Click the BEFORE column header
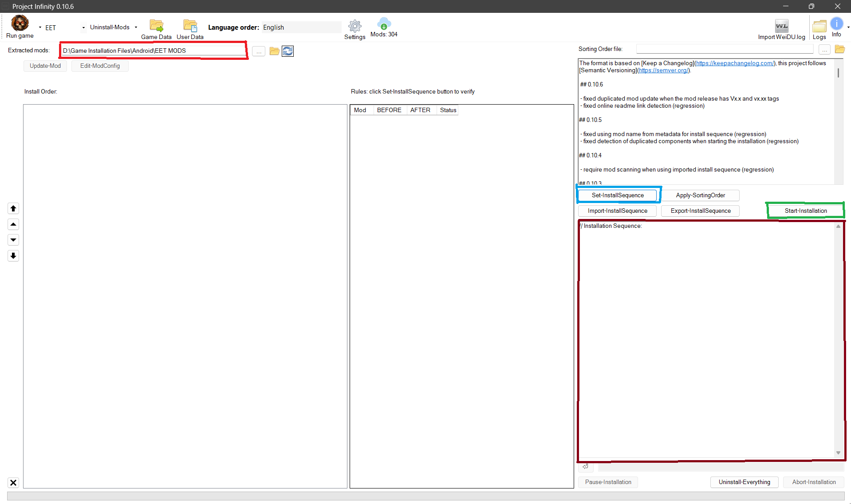851x504 pixels. [x=389, y=110]
